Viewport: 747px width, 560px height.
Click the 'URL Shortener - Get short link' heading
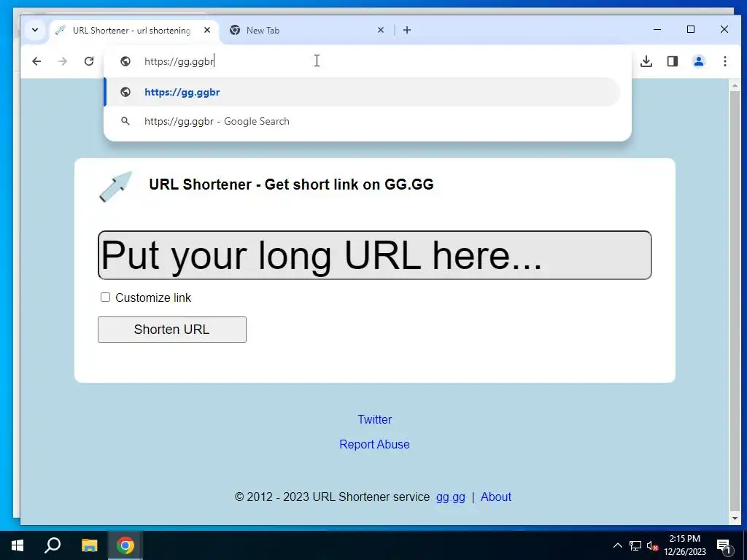[x=291, y=184]
